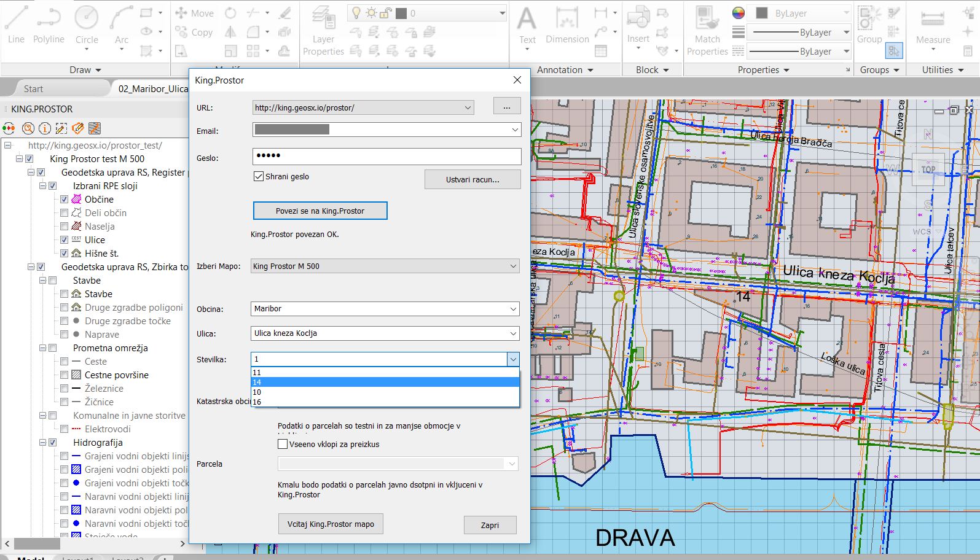Click Vcitaj King.Prostor mapo button
The image size is (980, 560).
(331, 524)
